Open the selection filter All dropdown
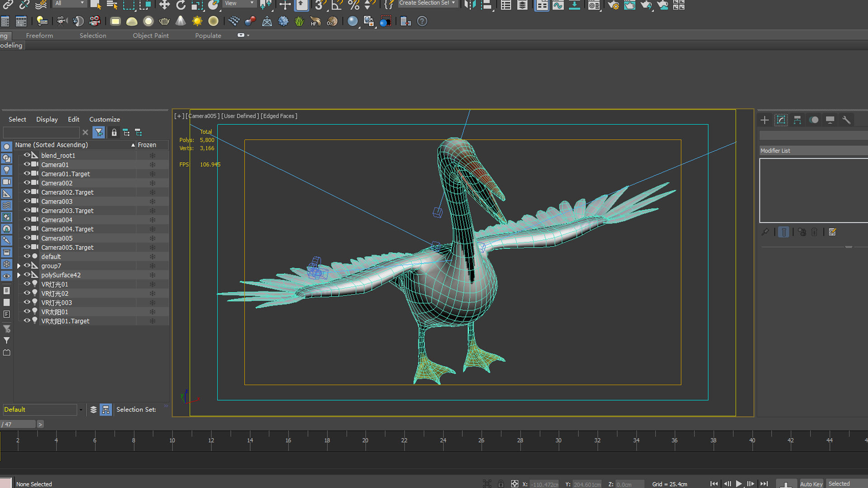 (70, 3)
